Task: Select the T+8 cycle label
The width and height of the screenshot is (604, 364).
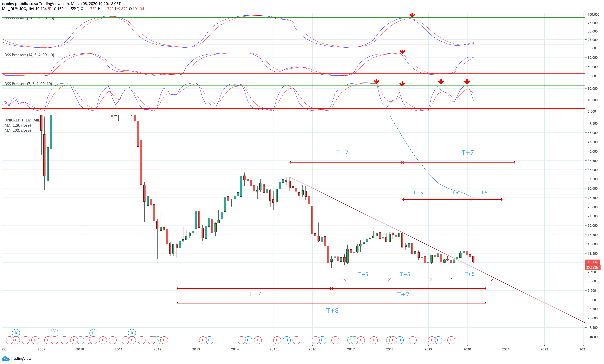Action: click(332, 311)
